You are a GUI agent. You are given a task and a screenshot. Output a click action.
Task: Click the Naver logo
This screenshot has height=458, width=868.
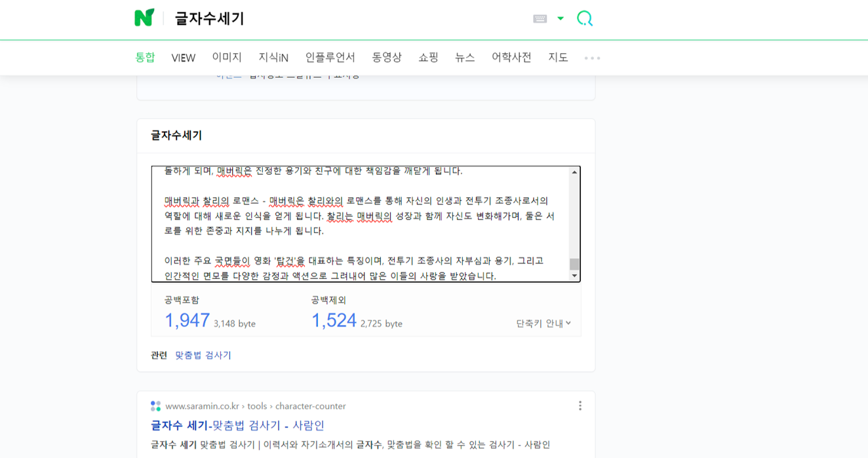[x=145, y=18]
